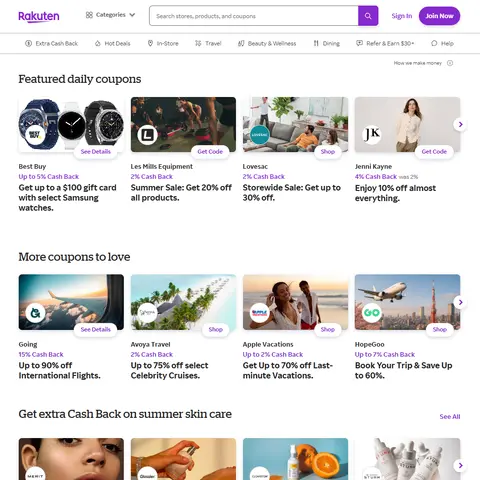Click the search stores input field
480x480 pixels.
254,16
